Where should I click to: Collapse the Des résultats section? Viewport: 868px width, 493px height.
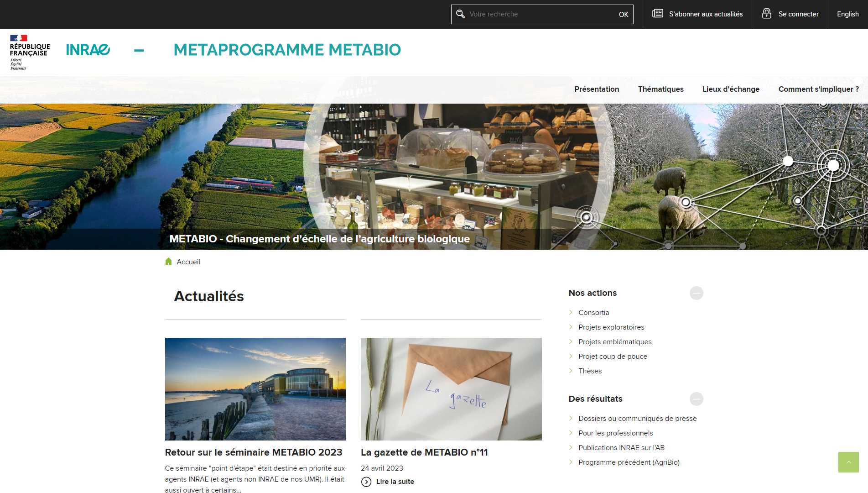pyautogui.click(x=696, y=399)
